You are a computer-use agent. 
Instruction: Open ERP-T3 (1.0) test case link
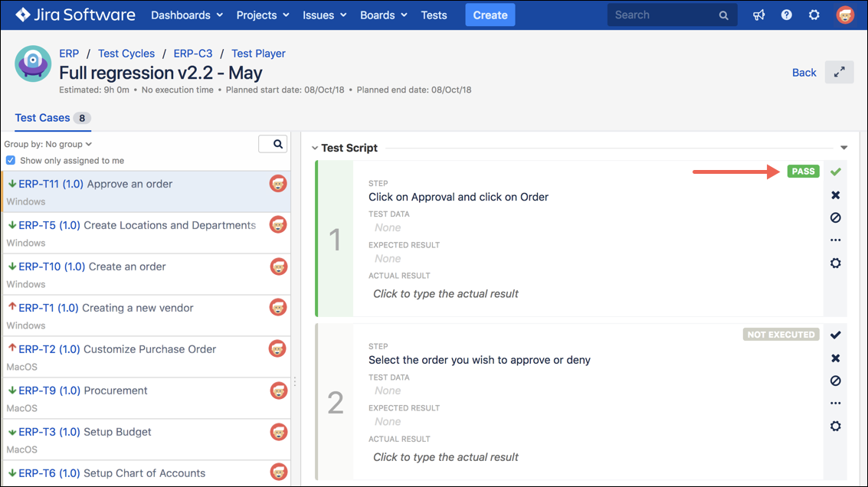(x=49, y=432)
